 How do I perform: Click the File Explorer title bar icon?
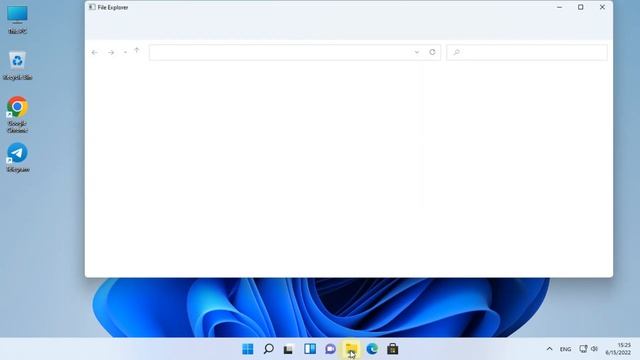(x=92, y=7)
